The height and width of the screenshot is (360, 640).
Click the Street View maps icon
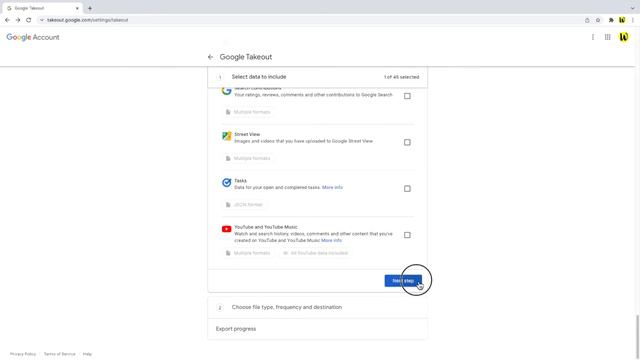coord(227,136)
